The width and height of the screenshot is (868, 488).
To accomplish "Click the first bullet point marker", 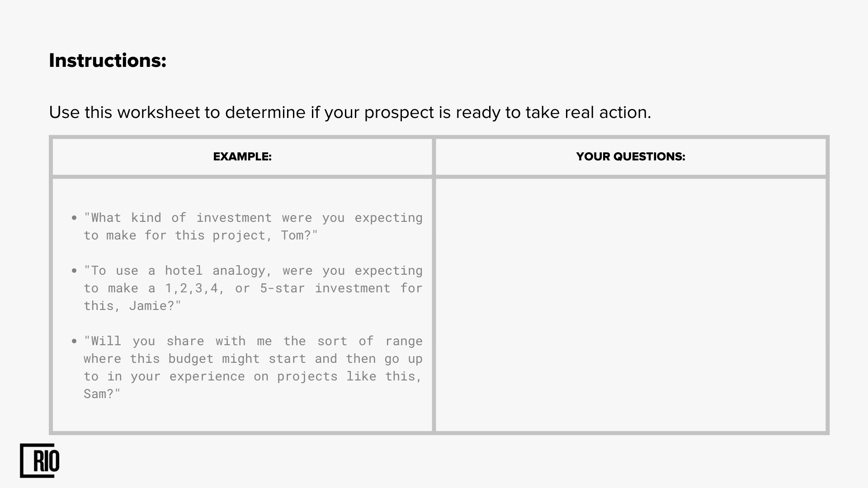I will 75,218.
